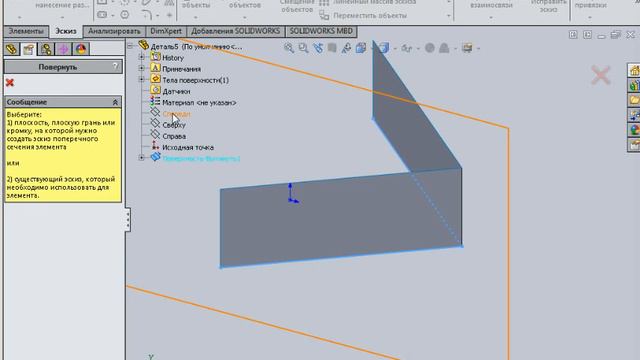Click the faded red X confirmation corner
Viewport: 640px width, 360px height.
600,75
